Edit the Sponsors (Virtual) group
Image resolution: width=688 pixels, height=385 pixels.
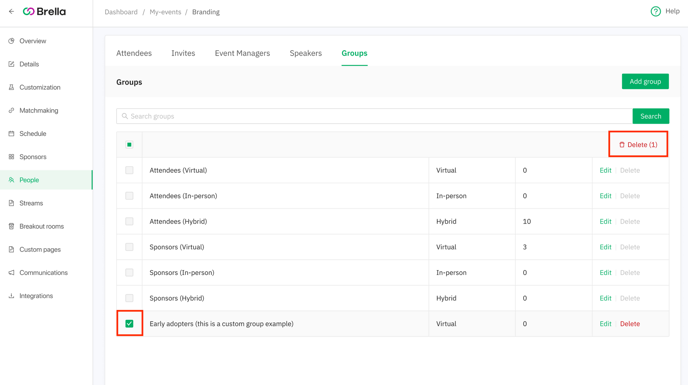[x=605, y=247]
